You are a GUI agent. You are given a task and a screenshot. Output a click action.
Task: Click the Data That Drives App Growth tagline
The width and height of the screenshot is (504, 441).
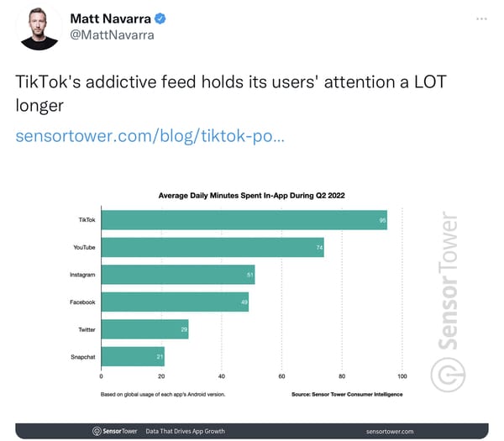tap(185, 432)
